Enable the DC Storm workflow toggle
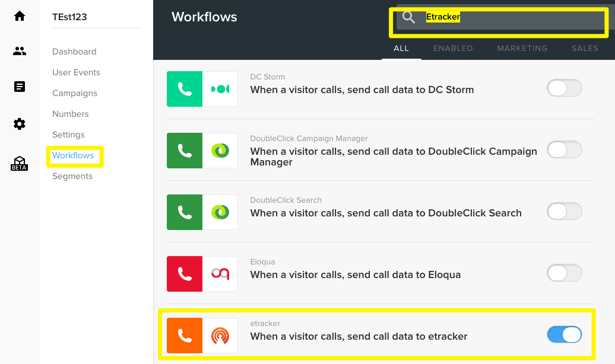This screenshot has height=364, width=615. (565, 88)
